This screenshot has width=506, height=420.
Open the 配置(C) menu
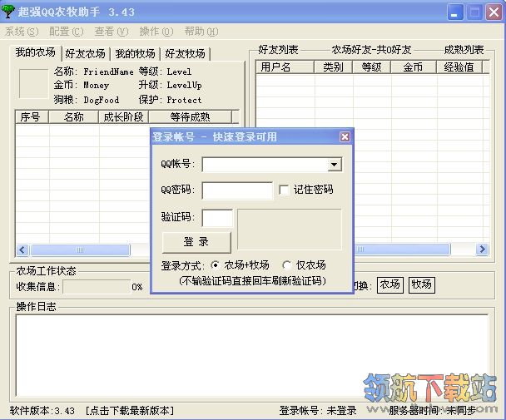click(x=66, y=32)
